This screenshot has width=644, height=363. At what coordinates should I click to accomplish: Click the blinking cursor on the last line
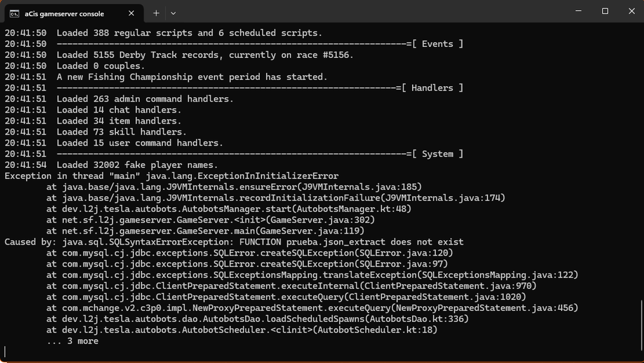pyautogui.click(x=5, y=351)
